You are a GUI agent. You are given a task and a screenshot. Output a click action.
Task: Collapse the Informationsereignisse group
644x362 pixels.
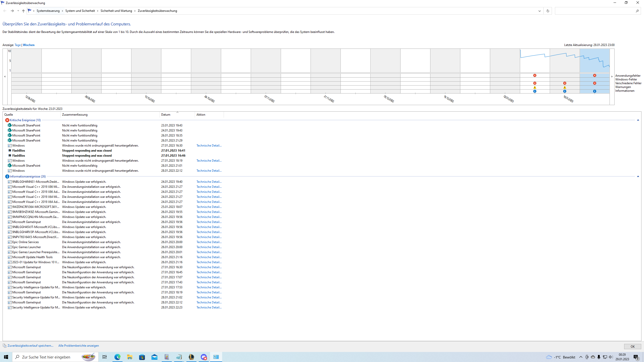pyautogui.click(x=638, y=176)
